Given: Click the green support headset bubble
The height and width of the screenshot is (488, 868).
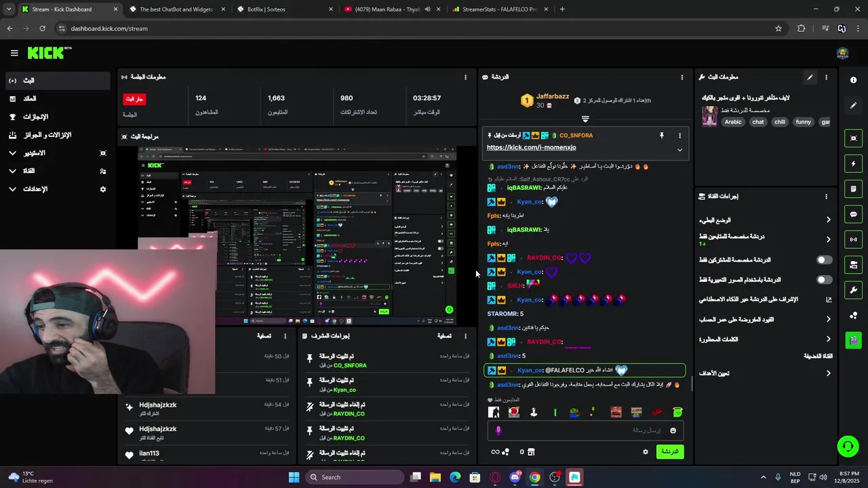Looking at the screenshot, I should point(848,446).
